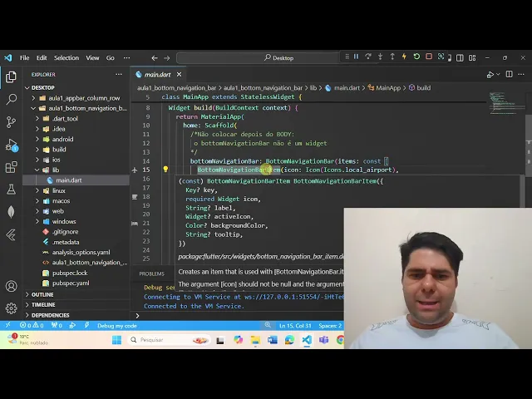
Task: Open the overflow menu ellipsis in menu bar
Action: [126, 58]
